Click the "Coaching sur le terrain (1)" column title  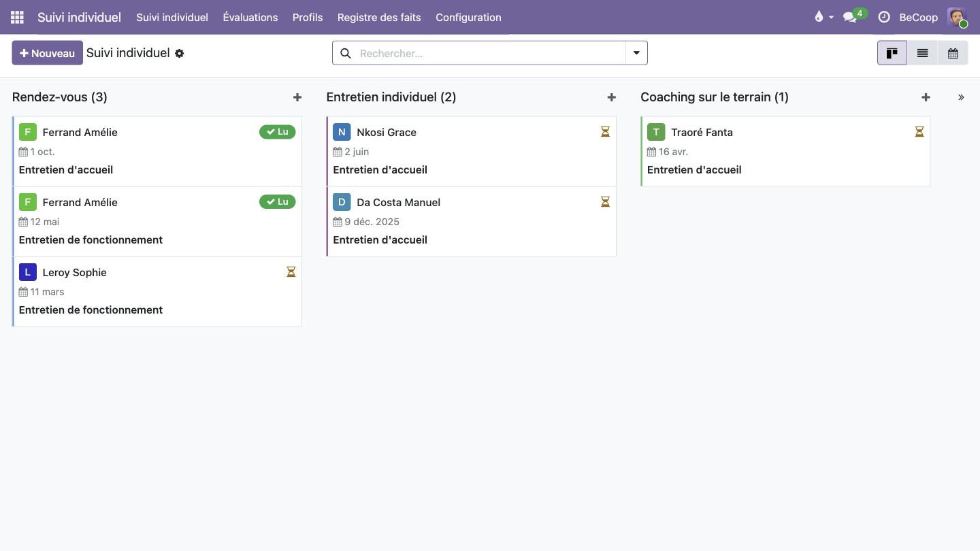tap(715, 97)
